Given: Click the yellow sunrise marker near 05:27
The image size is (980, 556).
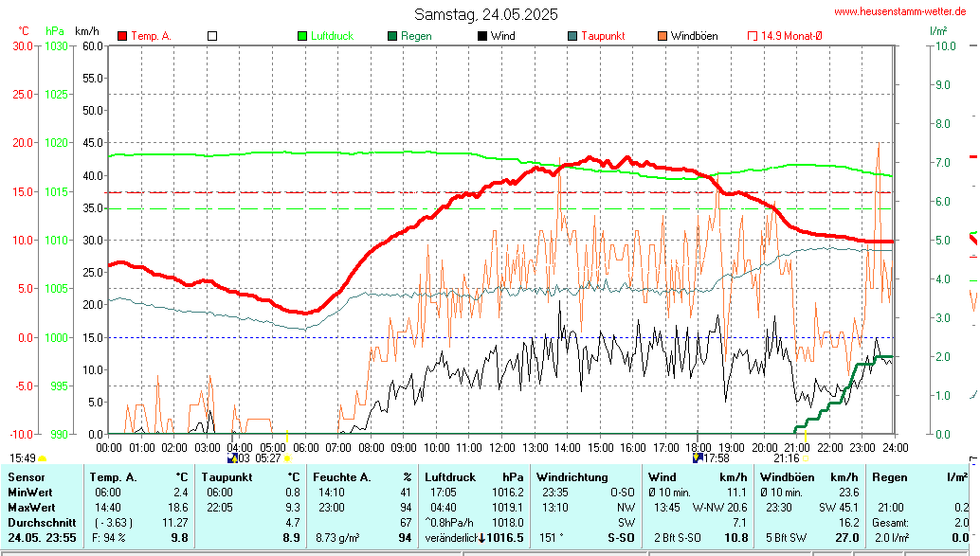Looking at the screenshot, I should [285, 458].
